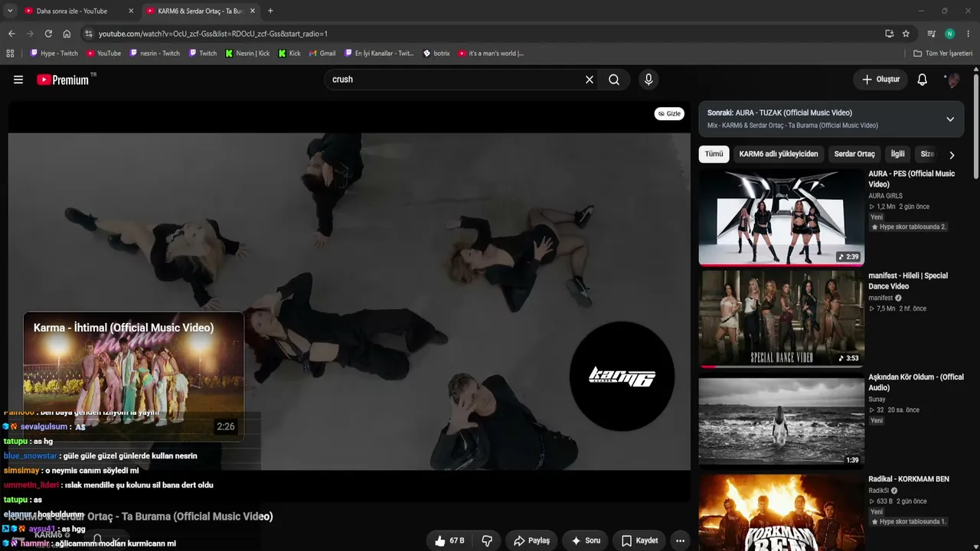This screenshot has width=980, height=551.
Task: Play the Aşkından Kör Oldum beach thumbnail
Action: 781,421
